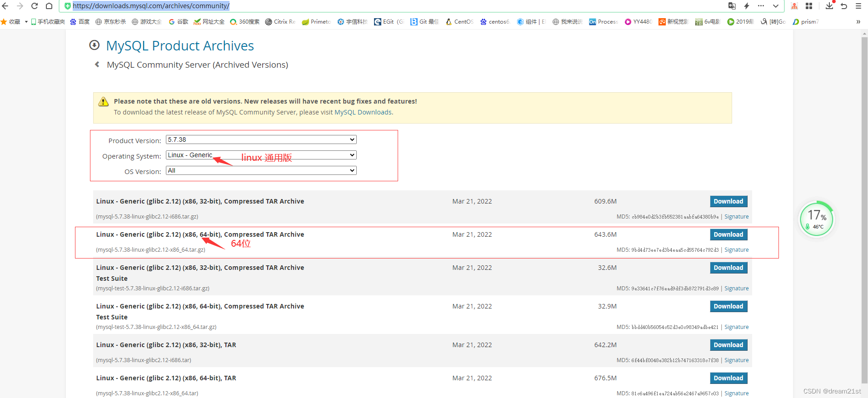This screenshot has width=868, height=398.
Task: Click the undo closed tab icon
Action: (844, 6)
